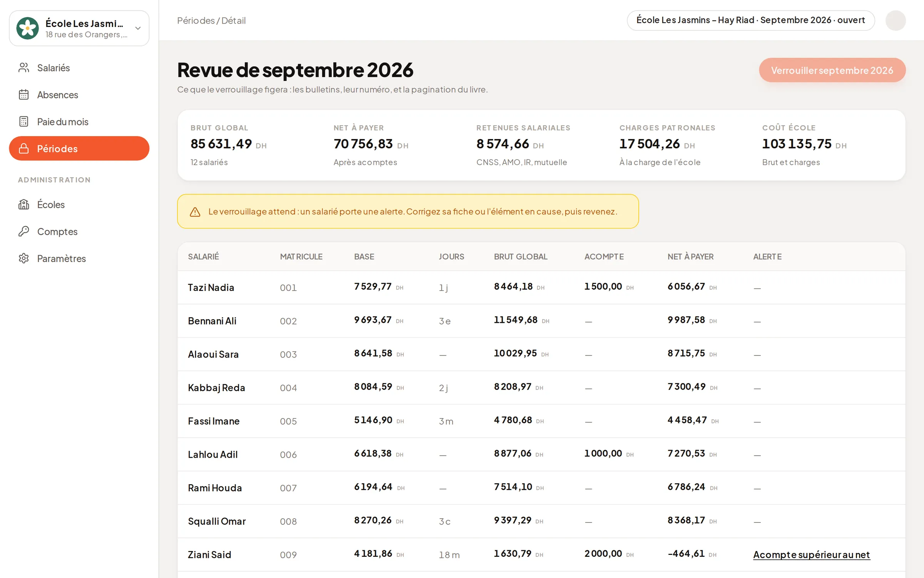Click the Écoles building icon
The image size is (924, 578).
(x=24, y=205)
